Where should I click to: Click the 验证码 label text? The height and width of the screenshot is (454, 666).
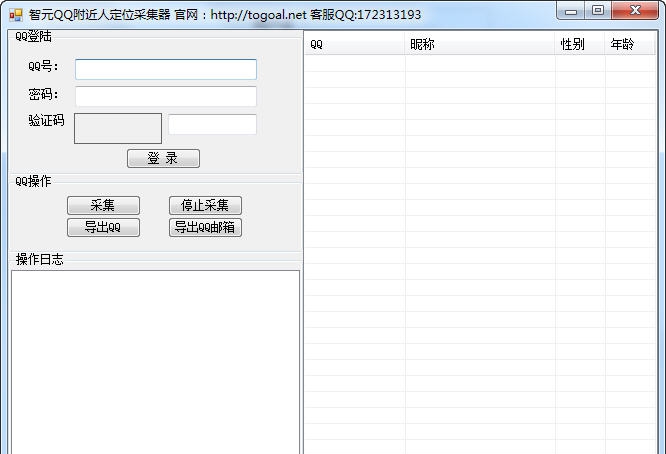[46, 121]
